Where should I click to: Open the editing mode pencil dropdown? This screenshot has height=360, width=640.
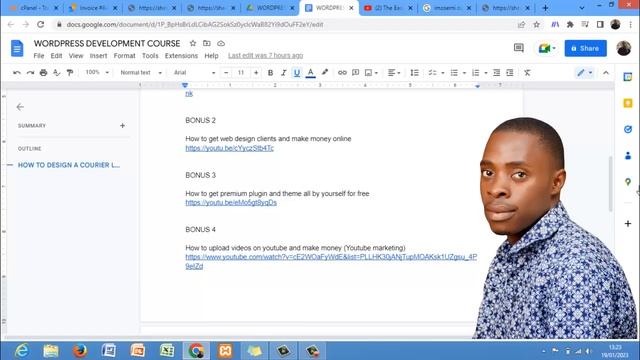click(x=584, y=73)
